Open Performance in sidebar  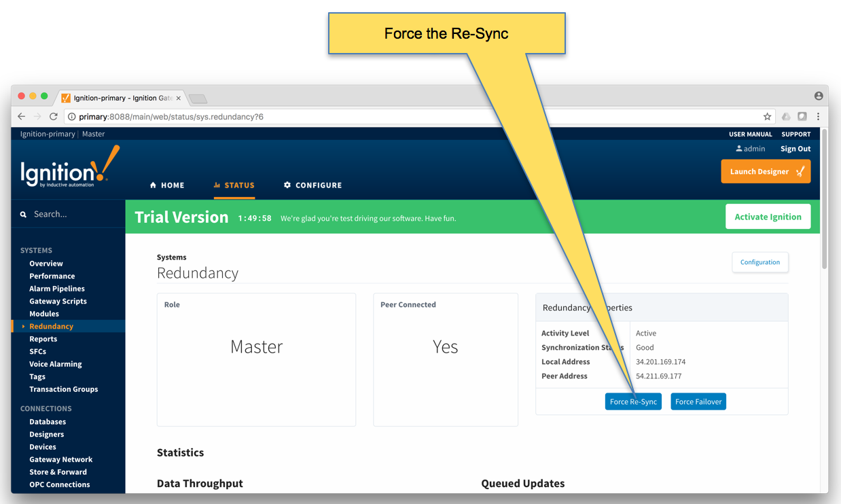pyautogui.click(x=52, y=276)
